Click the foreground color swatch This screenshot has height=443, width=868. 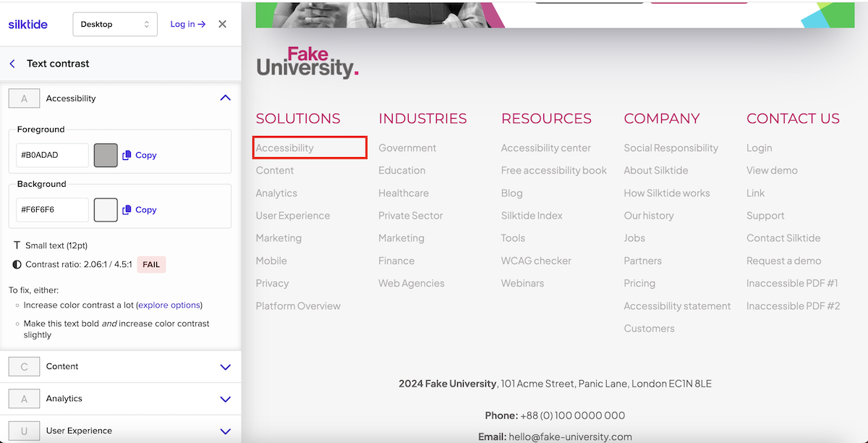pyautogui.click(x=105, y=155)
